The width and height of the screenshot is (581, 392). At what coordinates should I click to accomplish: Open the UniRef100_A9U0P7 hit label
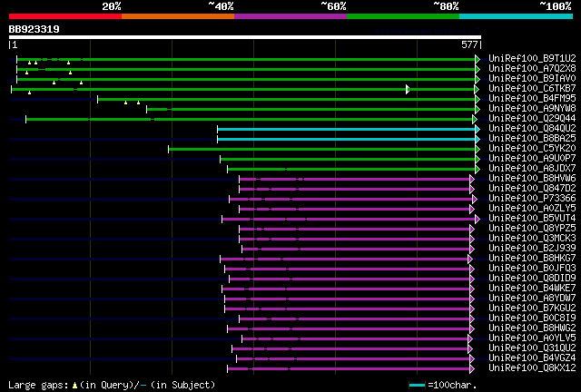(532, 158)
